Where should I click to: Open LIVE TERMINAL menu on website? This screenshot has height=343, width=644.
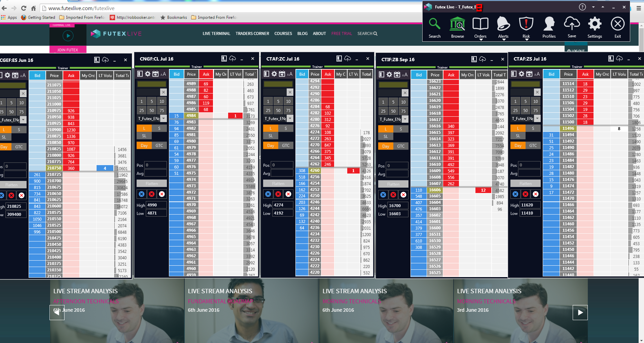pyautogui.click(x=216, y=34)
